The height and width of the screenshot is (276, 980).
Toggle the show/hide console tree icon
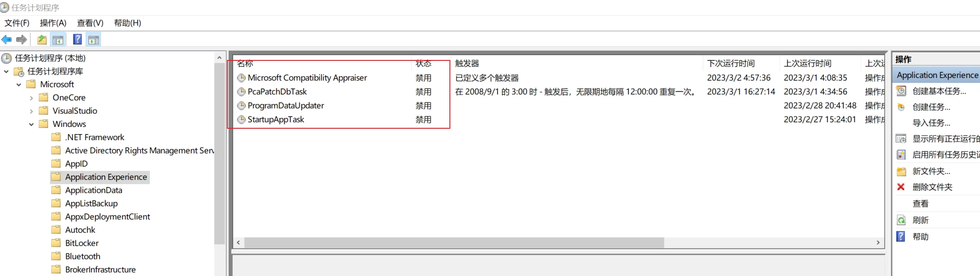(x=58, y=40)
